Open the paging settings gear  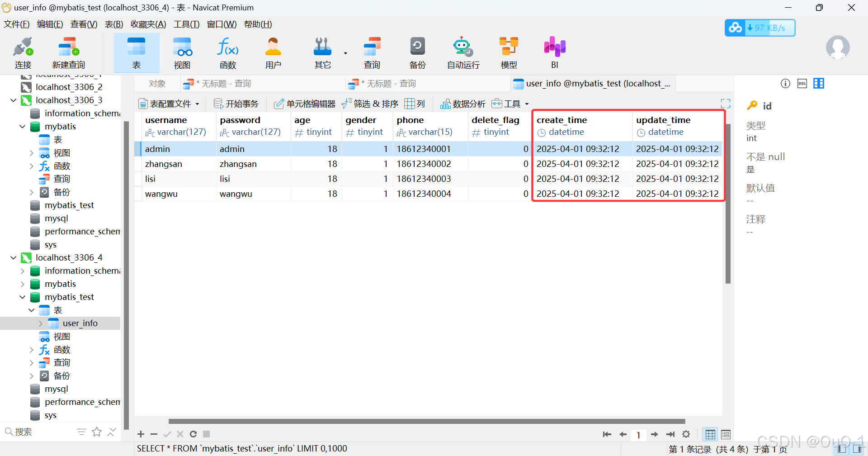(x=686, y=434)
